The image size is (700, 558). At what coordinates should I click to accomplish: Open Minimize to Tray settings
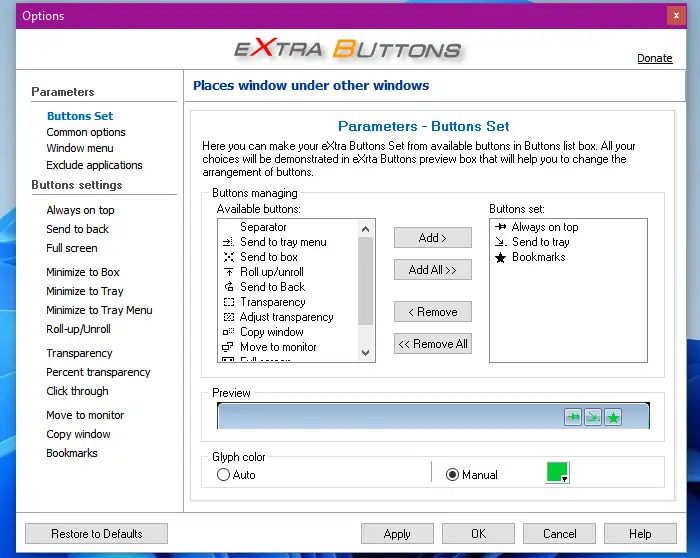click(85, 291)
